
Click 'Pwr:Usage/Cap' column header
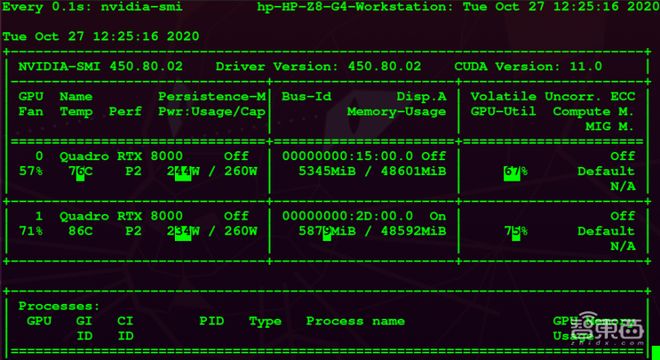(212, 112)
